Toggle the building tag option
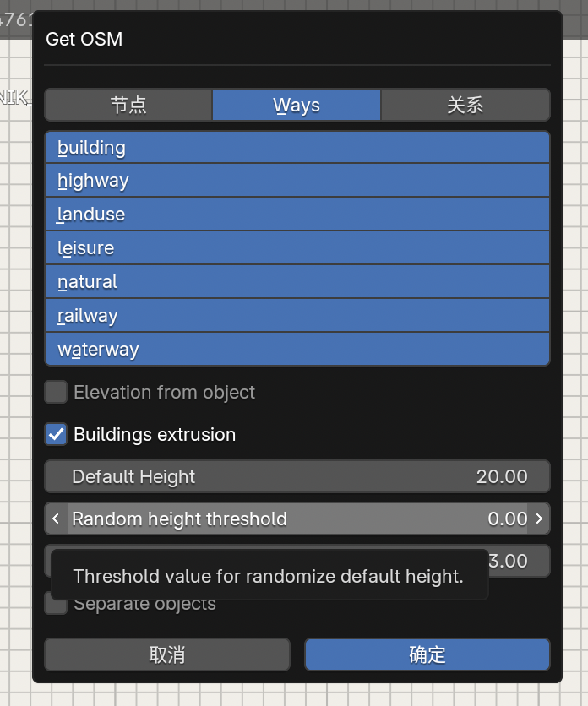 tap(297, 148)
